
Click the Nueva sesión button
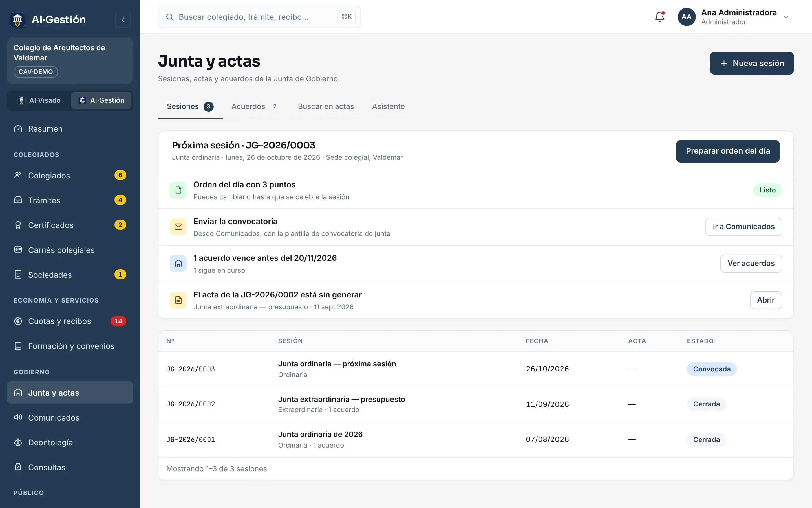coord(752,63)
